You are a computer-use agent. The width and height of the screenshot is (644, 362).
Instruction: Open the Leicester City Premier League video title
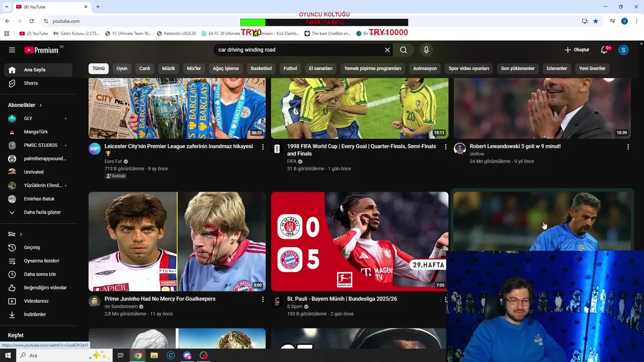coord(179,146)
